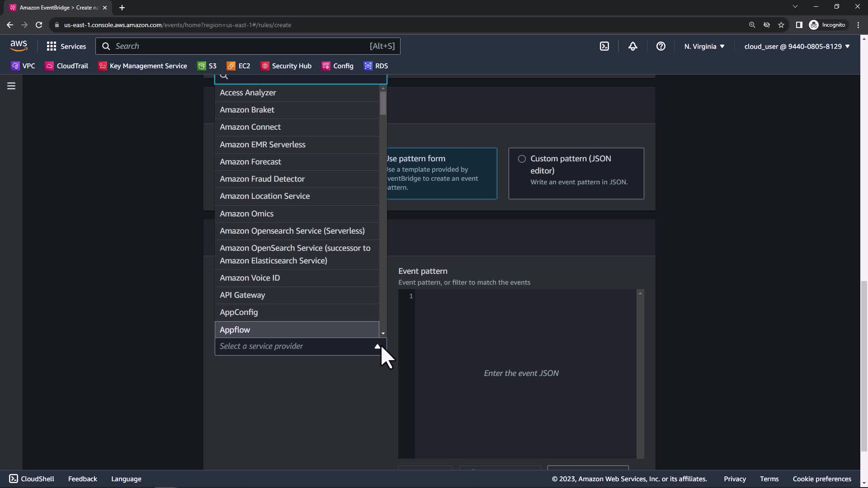Collapse the Select a service provider dropdown
This screenshot has height=488, width=868.
coord(377,347)
